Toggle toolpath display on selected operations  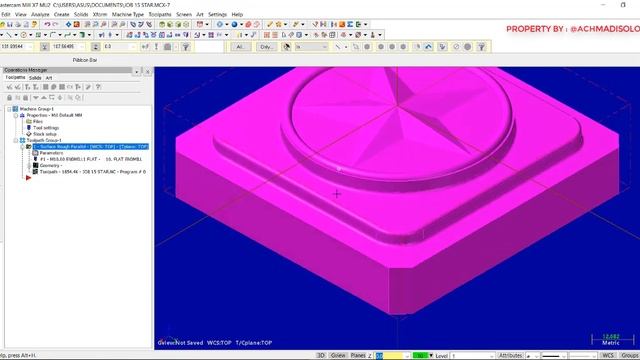tap(18, 98)
